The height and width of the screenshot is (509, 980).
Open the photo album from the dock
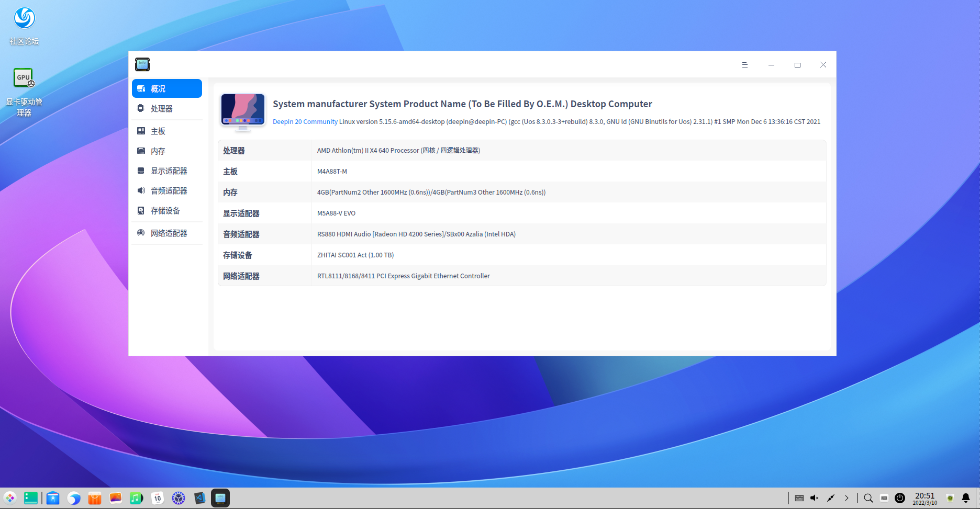(116, 498)
